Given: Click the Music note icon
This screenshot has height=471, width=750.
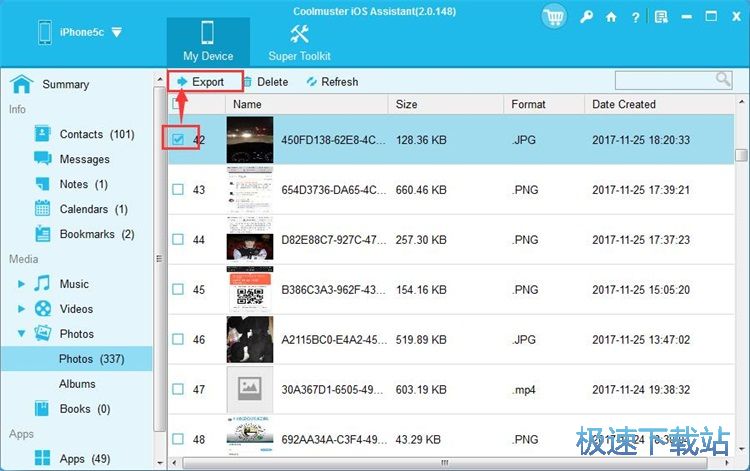Looking at the screenshot, I should coord(42,283).
